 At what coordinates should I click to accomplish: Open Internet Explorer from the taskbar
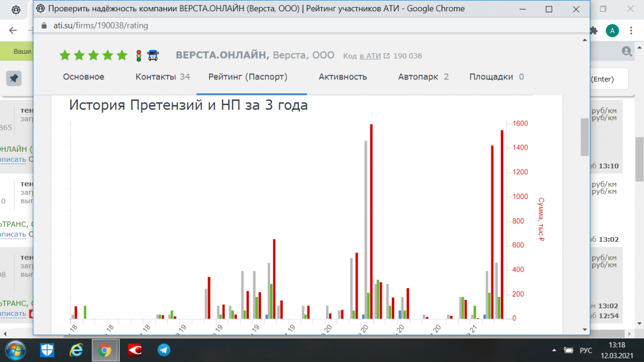coord(77,351)
